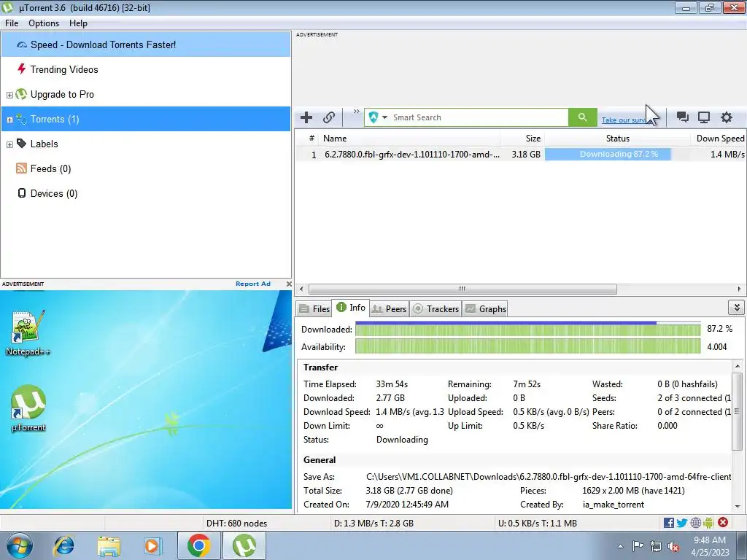Click the globe web icon in status bar
This screenshot has width=747, height=560.
click(695, 523)
